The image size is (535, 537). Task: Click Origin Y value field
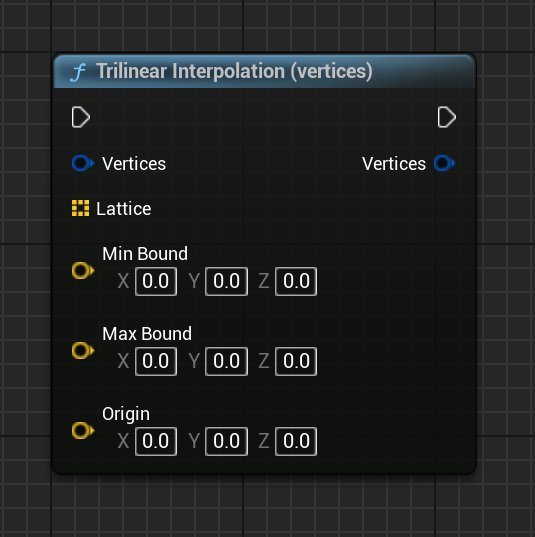[226, 441]
